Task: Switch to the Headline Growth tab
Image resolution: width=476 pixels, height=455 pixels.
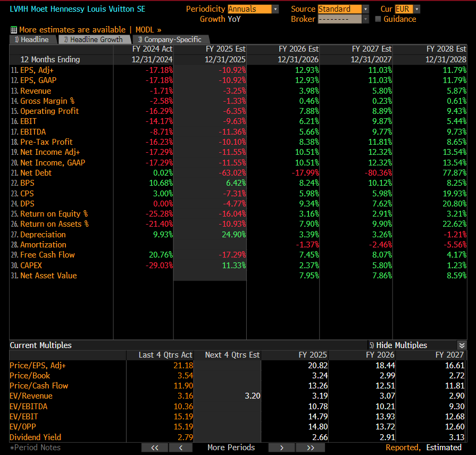Action: [x=95, y=39]
